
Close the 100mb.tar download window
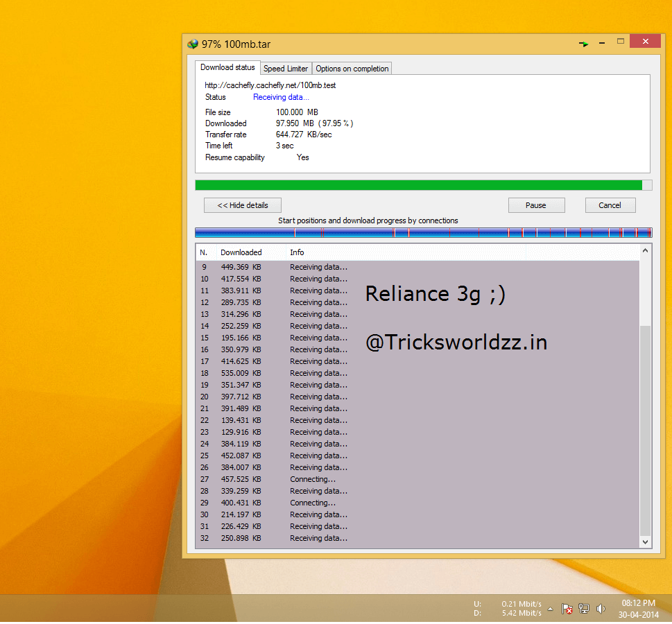click(646, 41)
